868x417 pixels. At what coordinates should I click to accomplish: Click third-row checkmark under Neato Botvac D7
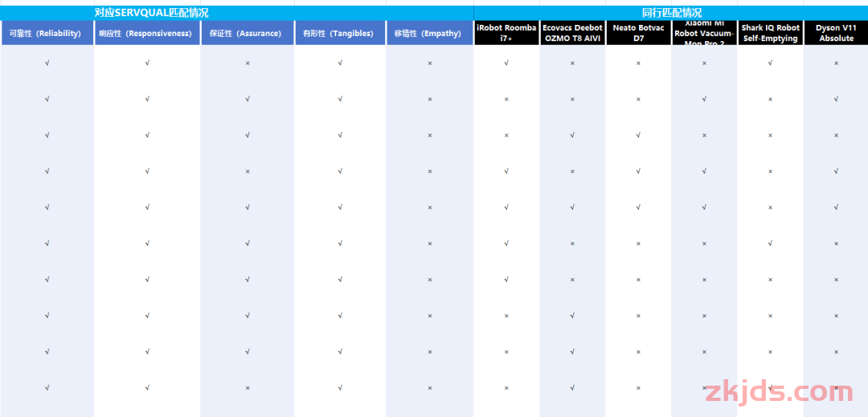(638, 135)
